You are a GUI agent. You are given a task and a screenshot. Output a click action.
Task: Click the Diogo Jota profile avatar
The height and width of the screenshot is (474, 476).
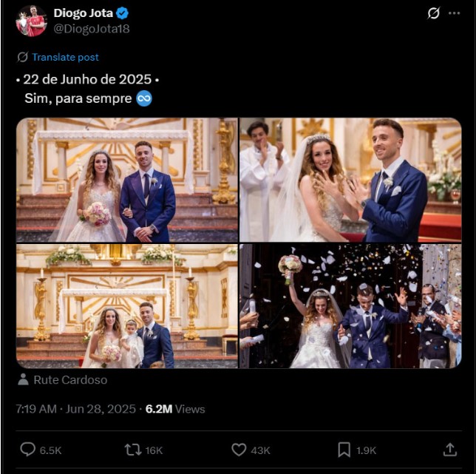pyautogui.click(x=32, y=21)
